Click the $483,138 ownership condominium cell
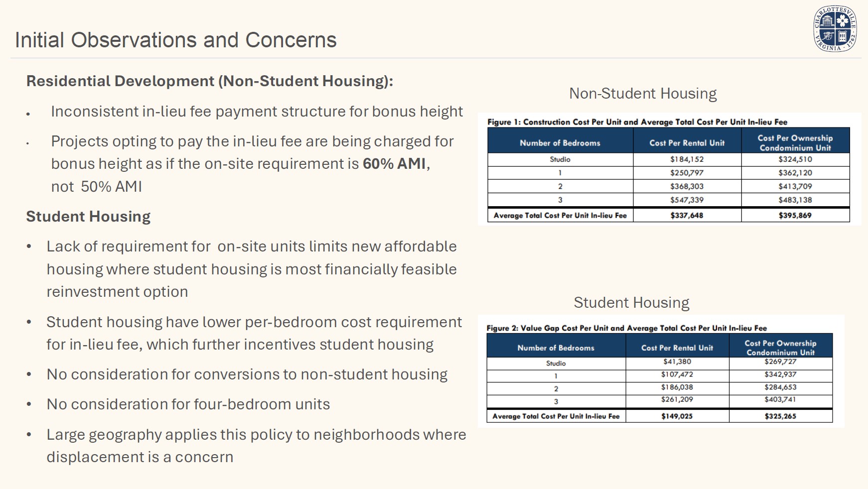Image resolution: width=868 pixels, height=489 pixels. [795, 200]
